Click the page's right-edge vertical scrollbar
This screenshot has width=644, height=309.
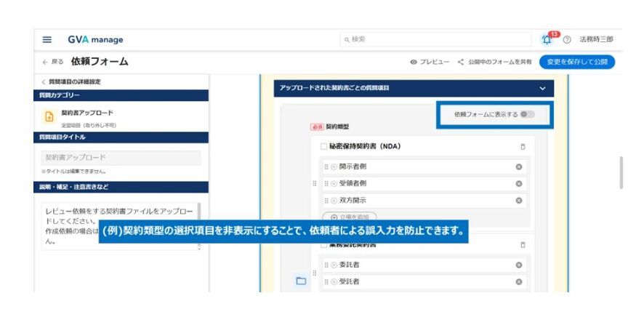621,172
